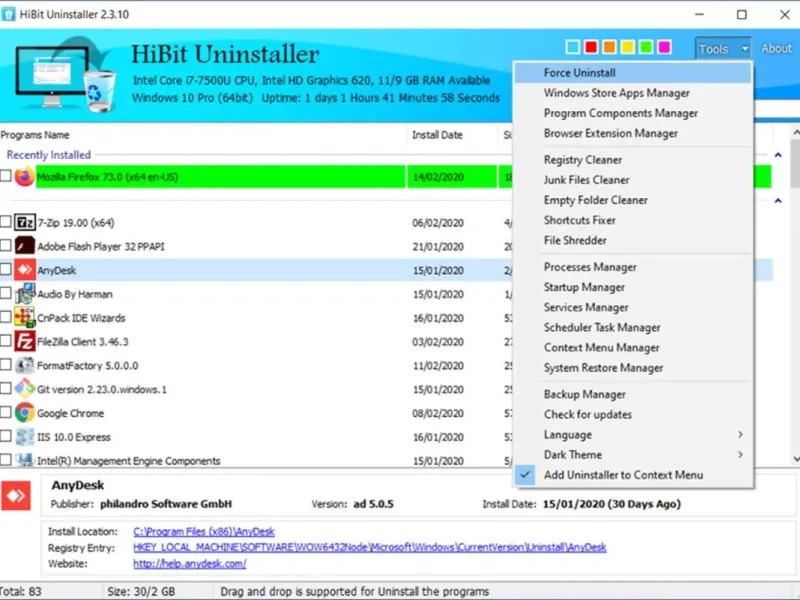Viewport: 800px width, 600px height.
Task: Open Backup Manager
Action: (633, 394)
